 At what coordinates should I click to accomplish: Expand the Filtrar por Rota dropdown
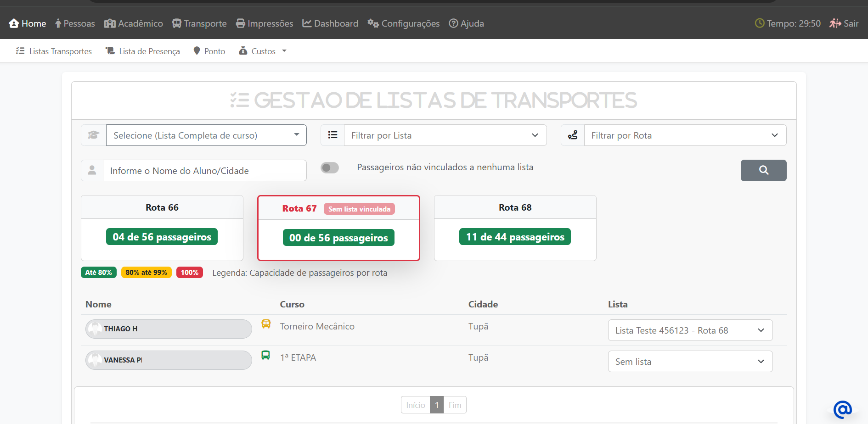tap(685, 135)
